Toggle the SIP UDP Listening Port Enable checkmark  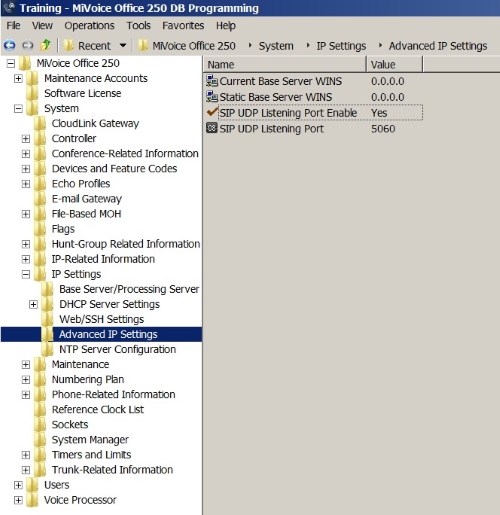tap(212, 112)
